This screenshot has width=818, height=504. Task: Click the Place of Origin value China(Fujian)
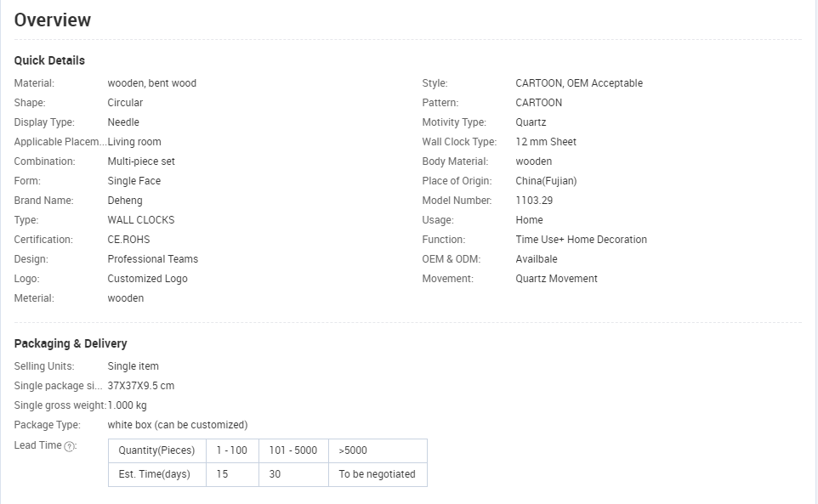click(x=546, y=181)
